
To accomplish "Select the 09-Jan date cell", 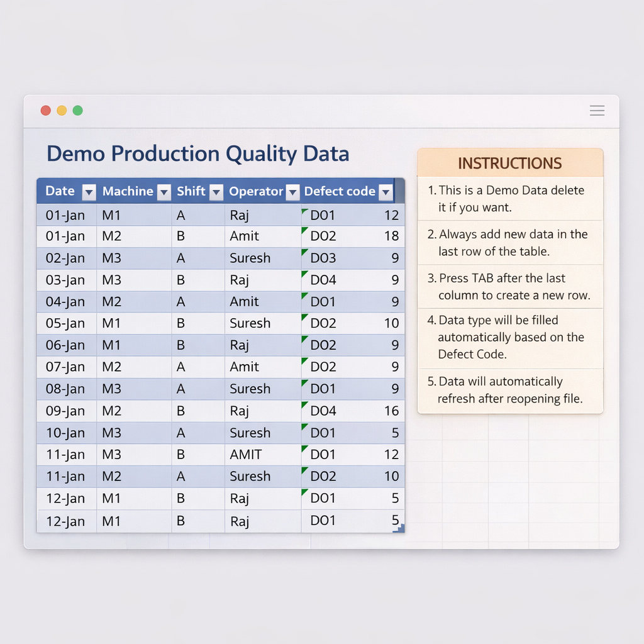I will pos(66,411).
